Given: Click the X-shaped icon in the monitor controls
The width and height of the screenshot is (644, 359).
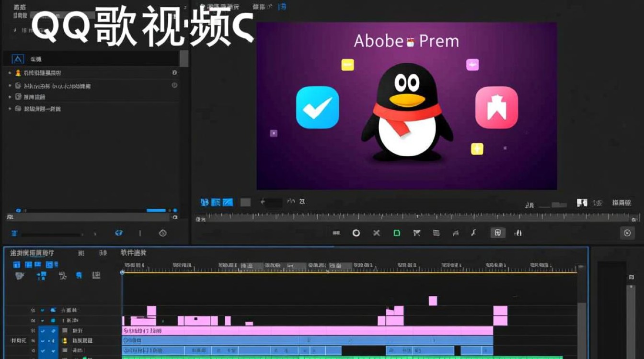Looking at the screenshot, I should [x=377, y=233].
